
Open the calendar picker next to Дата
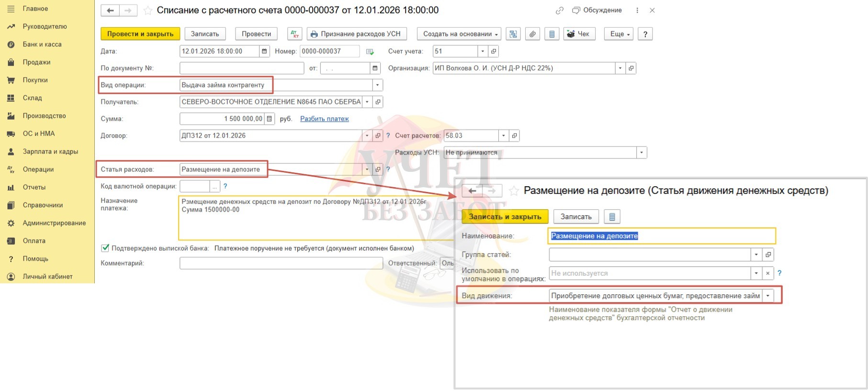tap(264, 51)
